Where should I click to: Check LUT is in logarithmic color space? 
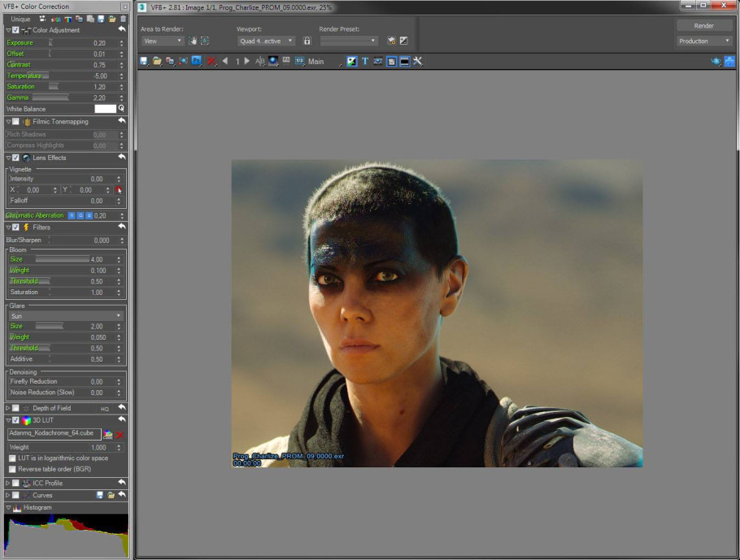click(x=13, y=458)
